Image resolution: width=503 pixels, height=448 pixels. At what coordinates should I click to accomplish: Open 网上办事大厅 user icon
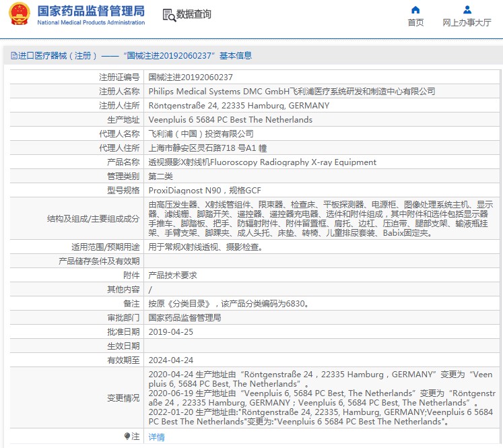point(467,10)
